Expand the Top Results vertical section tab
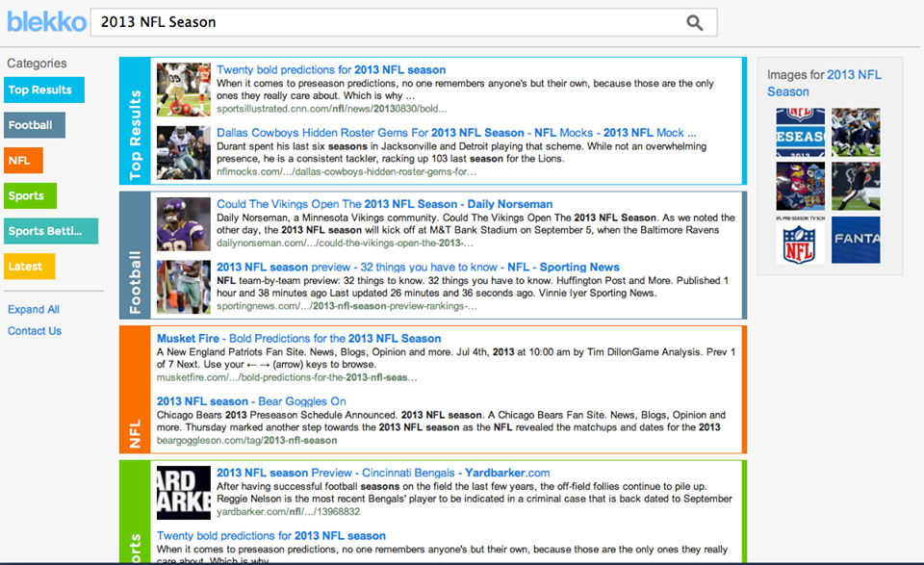The height and width of the screenshot is (565, 924). coord(135,120)
